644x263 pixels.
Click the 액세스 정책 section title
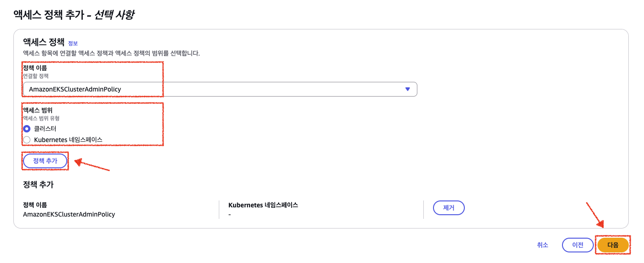pyautogui.click(x=44, y=42)
